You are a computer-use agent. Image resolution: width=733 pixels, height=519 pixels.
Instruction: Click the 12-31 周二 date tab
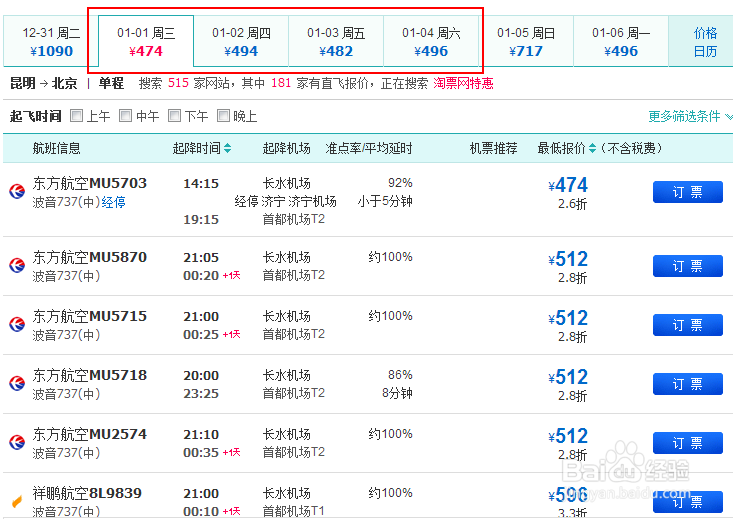coord(51,42)
